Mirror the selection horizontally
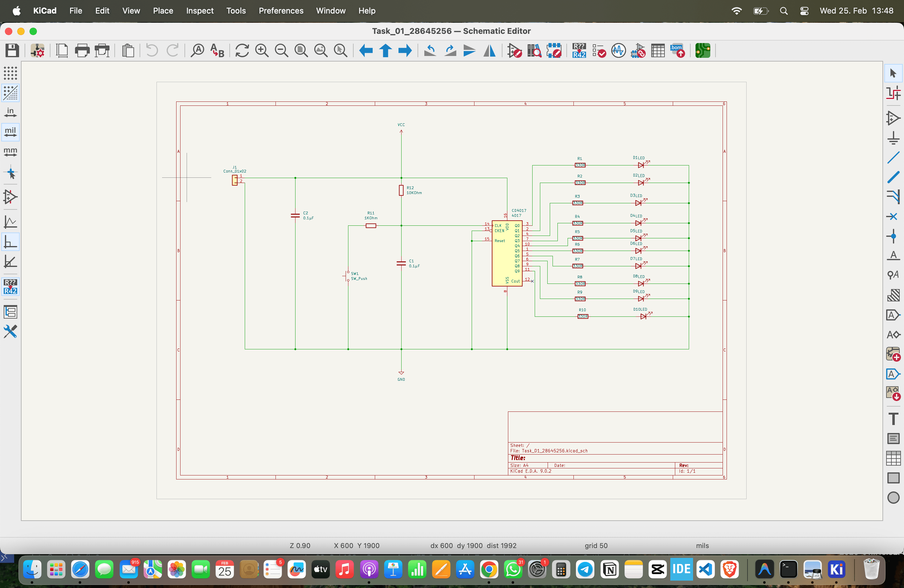The image size is (904, 588). (x=489, y=50)
